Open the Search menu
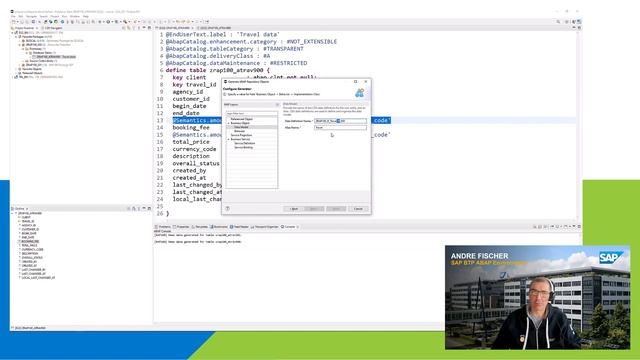640x360 pixels. [x=44, y=16]
